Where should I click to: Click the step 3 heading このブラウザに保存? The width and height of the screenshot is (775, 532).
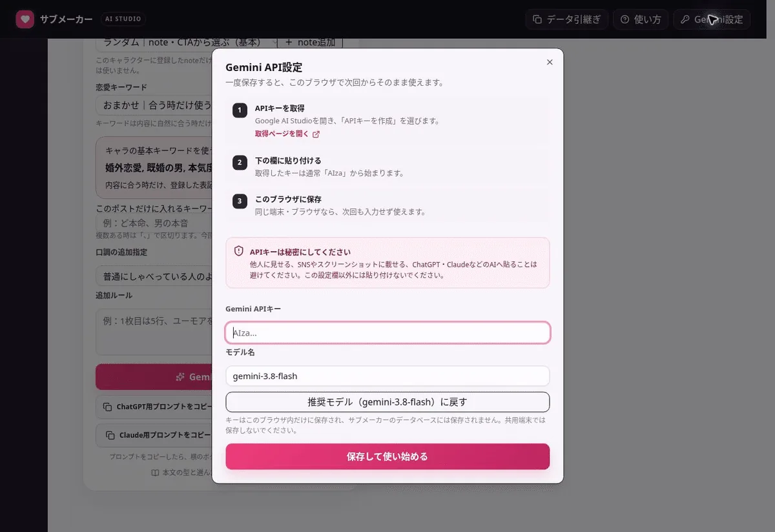point(288,200)
